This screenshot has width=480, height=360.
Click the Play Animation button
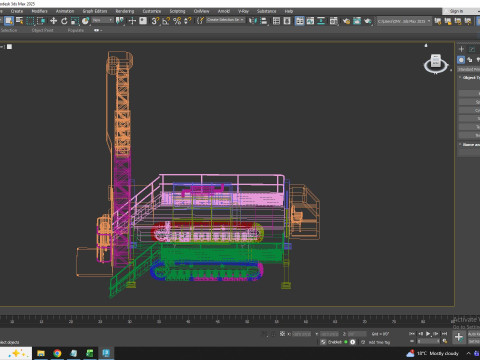pyautogui.click(x=428, y=333)
